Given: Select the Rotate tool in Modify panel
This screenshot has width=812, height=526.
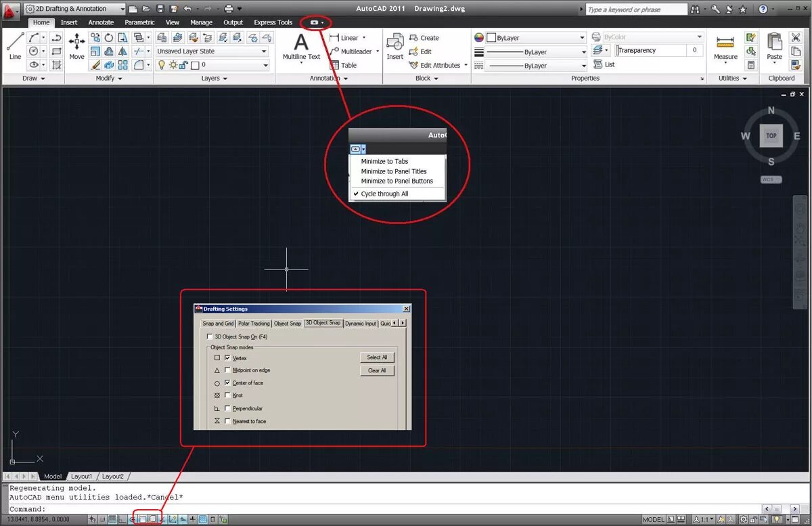Looking at the screenshot, I should (x=109, y=38).
